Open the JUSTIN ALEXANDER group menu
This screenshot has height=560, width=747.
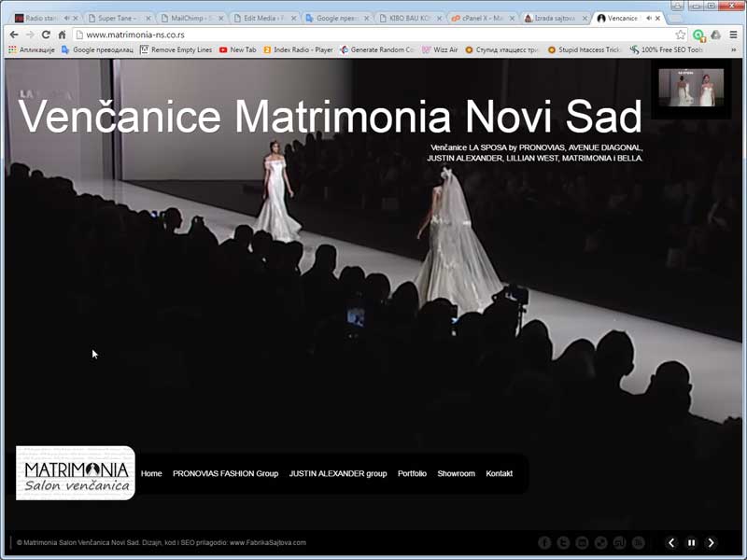click(x=338, y=473)
